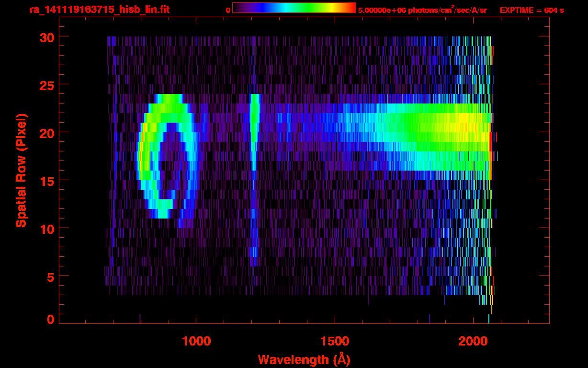588x368 pixels.
Task: Click the EXPTIME = 604 s text
Action: pyautogui.click(x=531, y=10)
